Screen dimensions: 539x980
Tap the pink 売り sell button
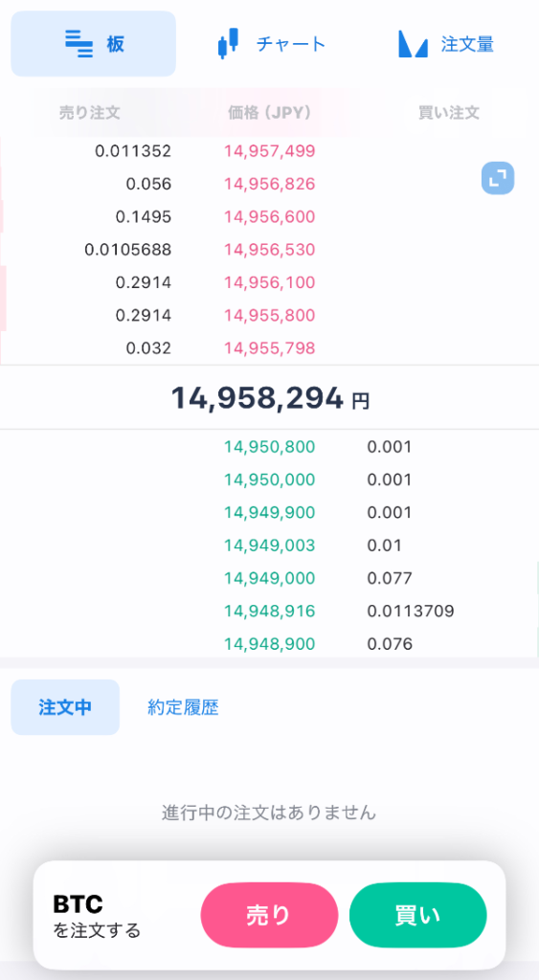[x=270, y=915]
